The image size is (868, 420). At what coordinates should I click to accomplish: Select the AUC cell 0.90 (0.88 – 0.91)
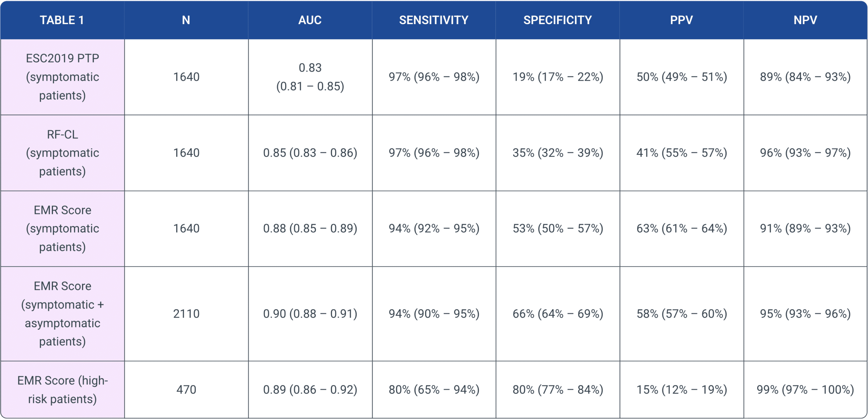pyautogui.click(x=310, y=314)
